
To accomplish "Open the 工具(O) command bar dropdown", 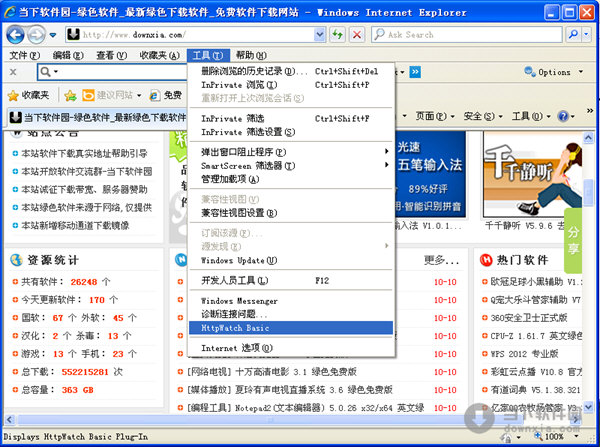I will (532, 116).
